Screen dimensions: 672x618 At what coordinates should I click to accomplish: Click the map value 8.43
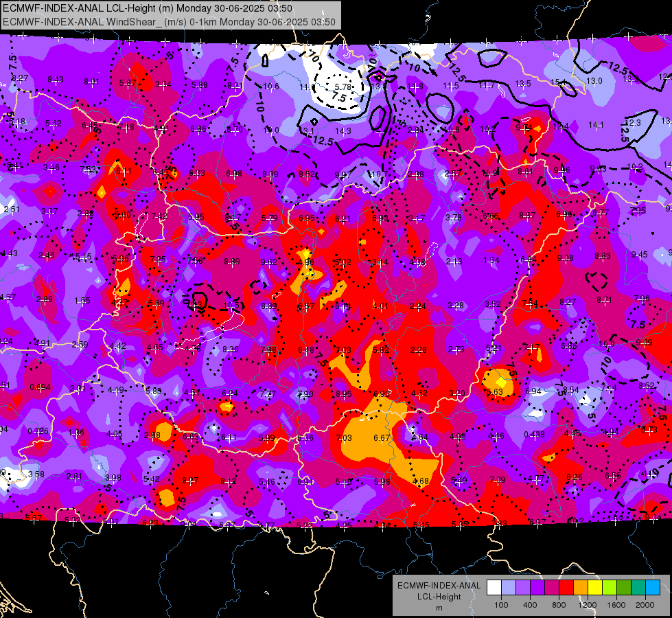pyautogui.click(x=56, y=80)
